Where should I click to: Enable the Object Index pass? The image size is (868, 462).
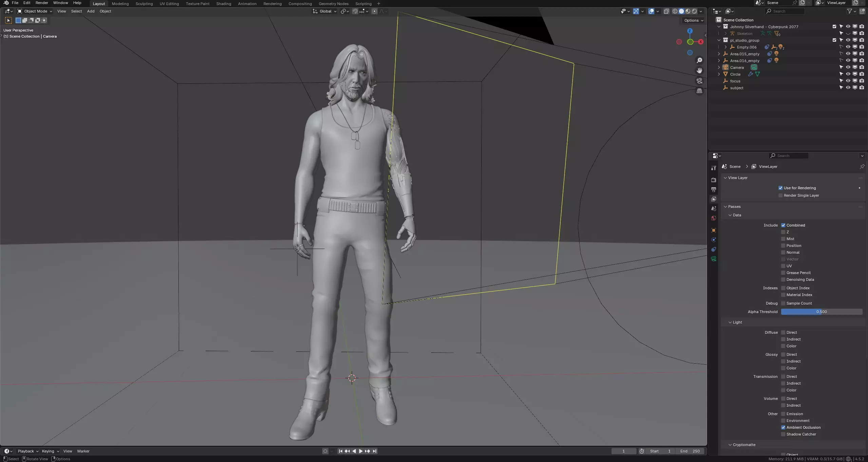click(783, 288)
